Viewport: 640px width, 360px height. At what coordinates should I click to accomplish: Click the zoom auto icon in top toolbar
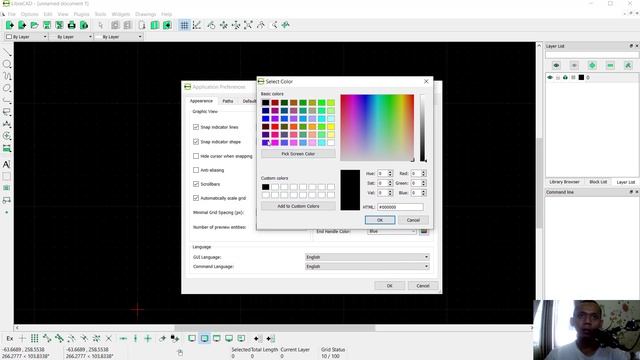point(248,25)
